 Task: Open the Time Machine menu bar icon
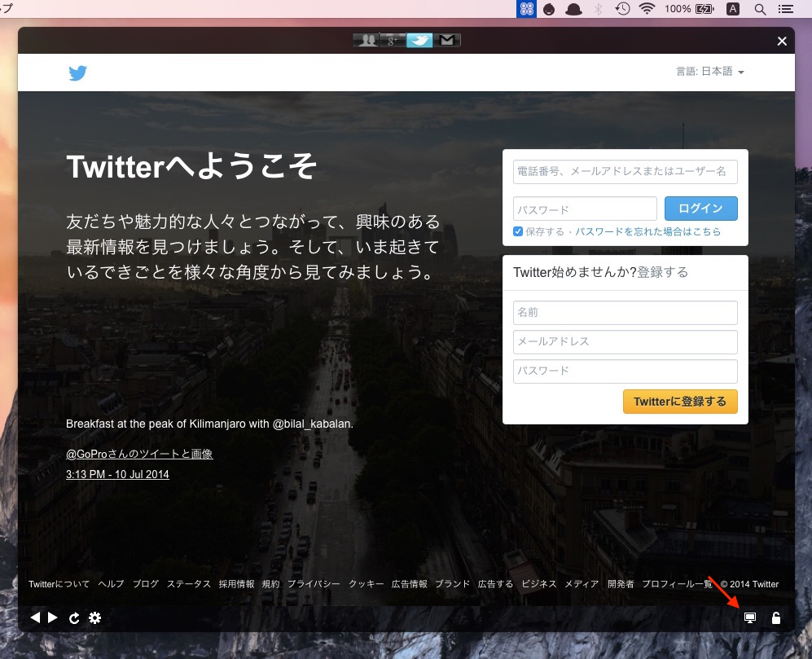point(622,9)
